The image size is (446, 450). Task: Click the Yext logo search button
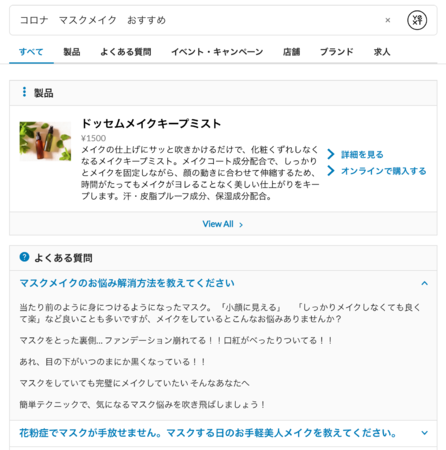click(417, 20)
